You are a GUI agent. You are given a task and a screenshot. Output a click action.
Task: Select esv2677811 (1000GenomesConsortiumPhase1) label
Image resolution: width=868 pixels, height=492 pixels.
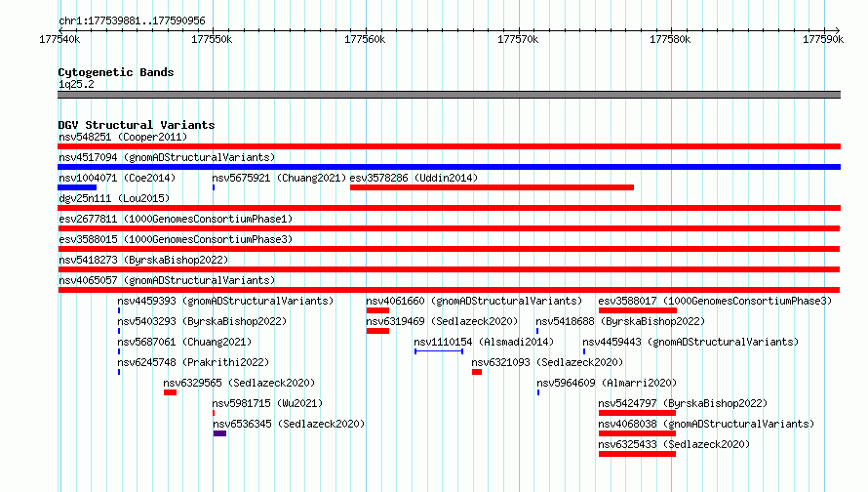pos(176,219)
